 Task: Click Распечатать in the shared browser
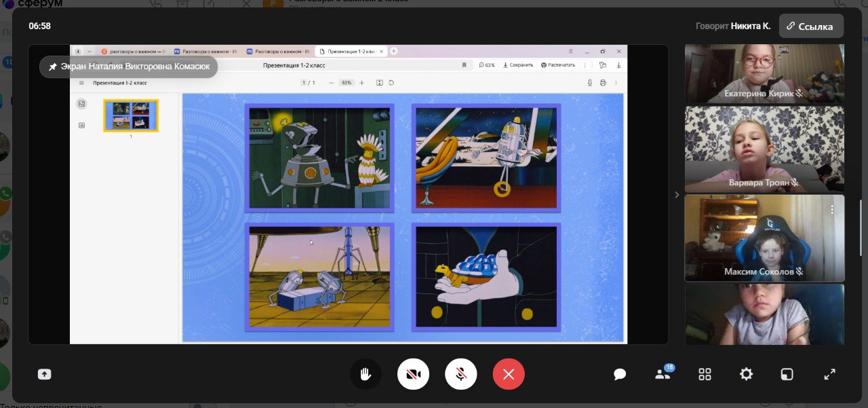[x=558, y=65]
